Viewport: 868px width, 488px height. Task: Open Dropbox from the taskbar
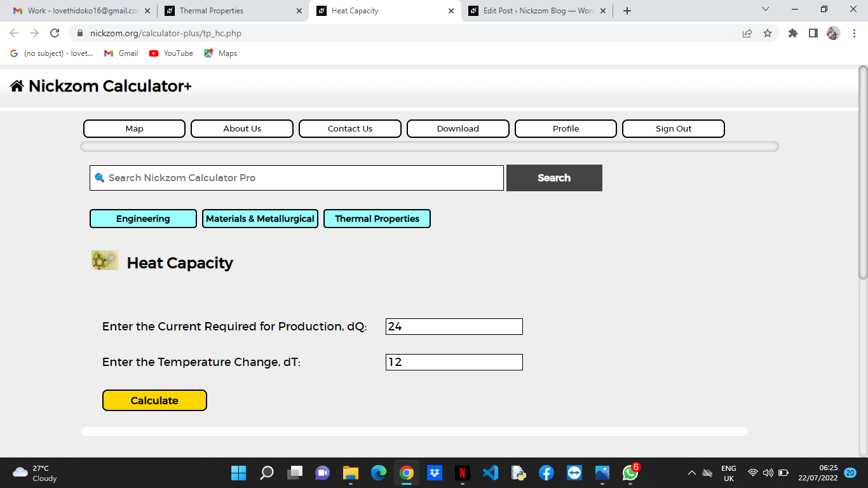pos(435,473)
